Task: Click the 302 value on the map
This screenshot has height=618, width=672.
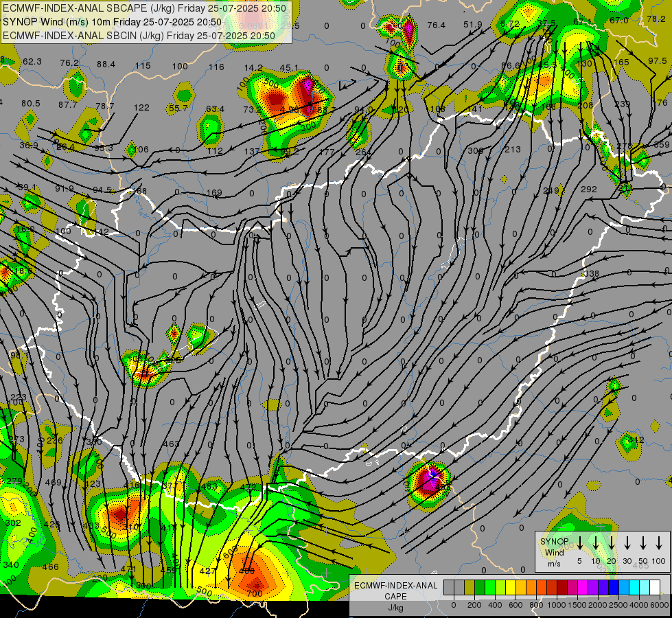Action: tap(13, 523)
